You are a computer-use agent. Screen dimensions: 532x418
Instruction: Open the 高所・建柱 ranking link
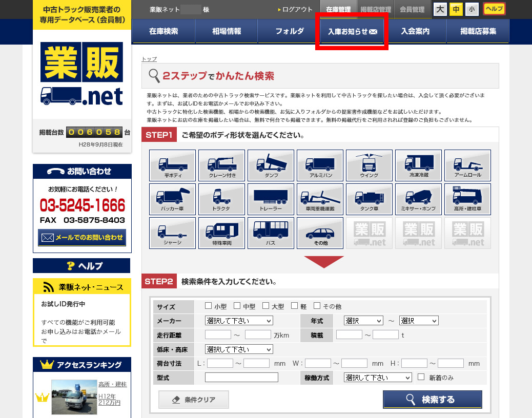(112, 384)
